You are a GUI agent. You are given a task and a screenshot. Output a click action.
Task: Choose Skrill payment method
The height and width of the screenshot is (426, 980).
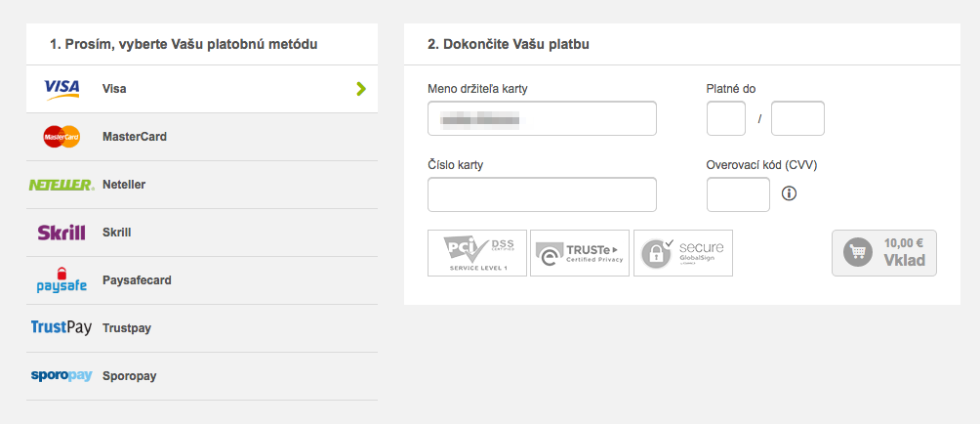pyautogui.click(x=117, y=233)
